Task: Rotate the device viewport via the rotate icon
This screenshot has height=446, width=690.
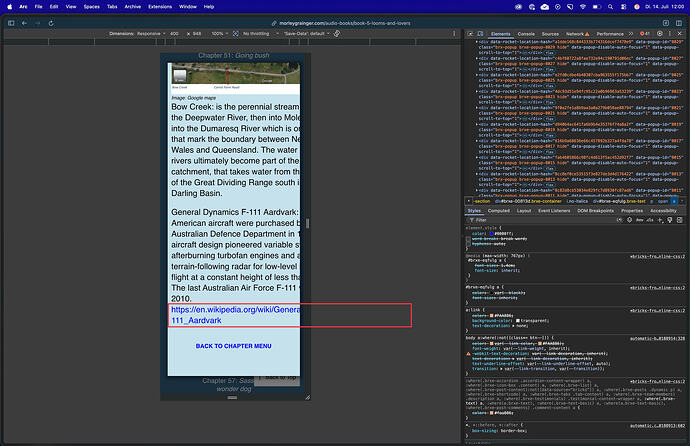Action: tap(337, 33)
